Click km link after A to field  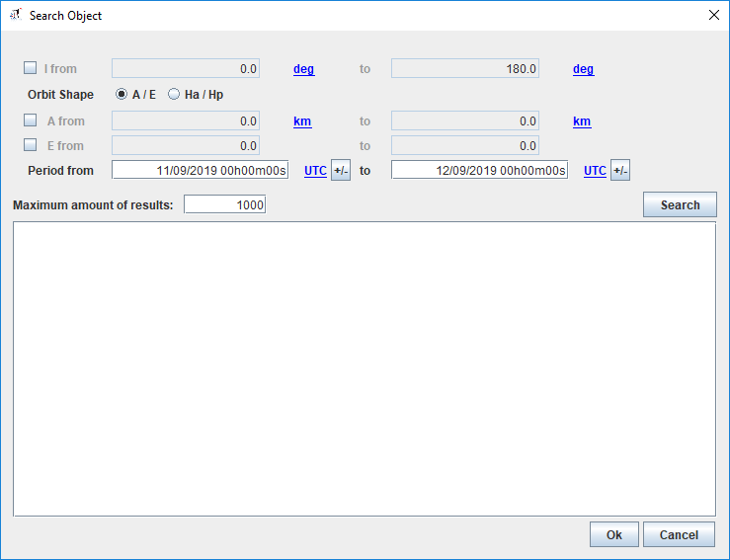582,121
